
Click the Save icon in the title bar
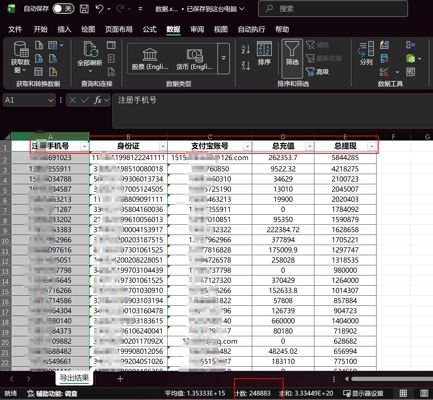pos(84,9)
